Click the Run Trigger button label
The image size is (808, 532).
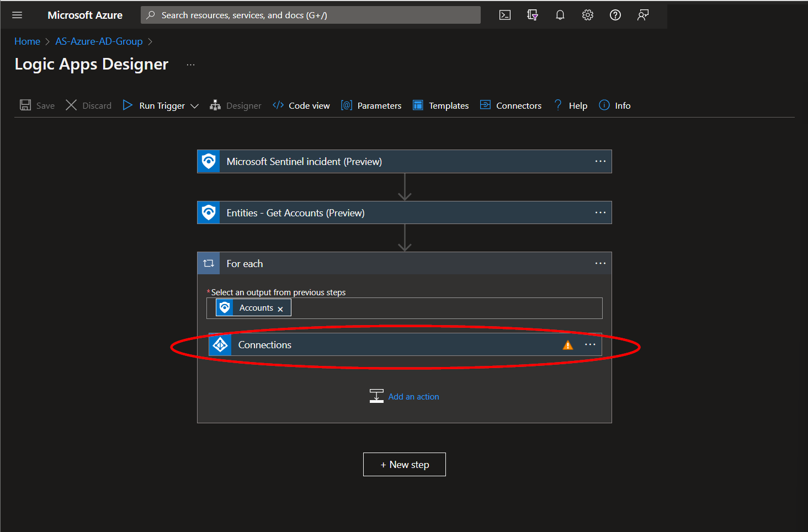tap(162, 105)
